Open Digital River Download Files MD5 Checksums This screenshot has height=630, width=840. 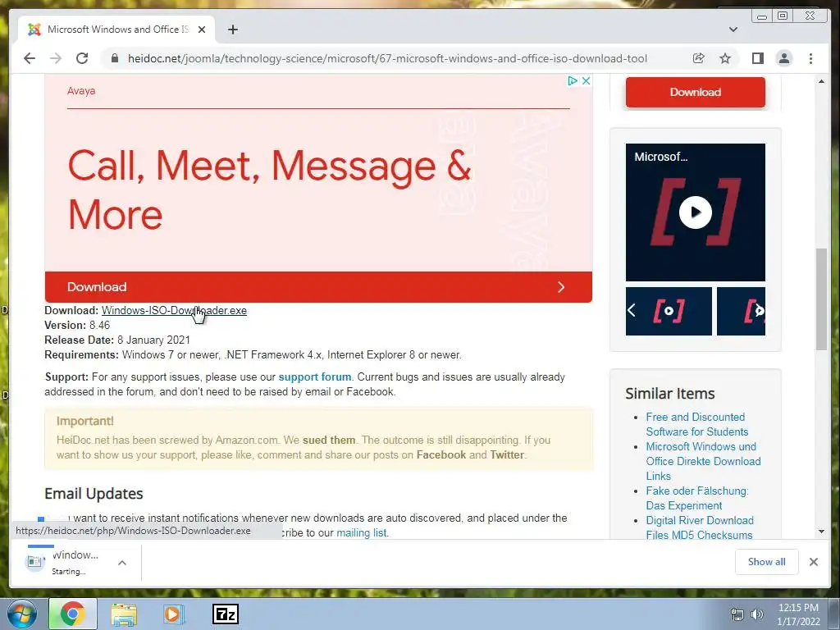pos(700,527)
